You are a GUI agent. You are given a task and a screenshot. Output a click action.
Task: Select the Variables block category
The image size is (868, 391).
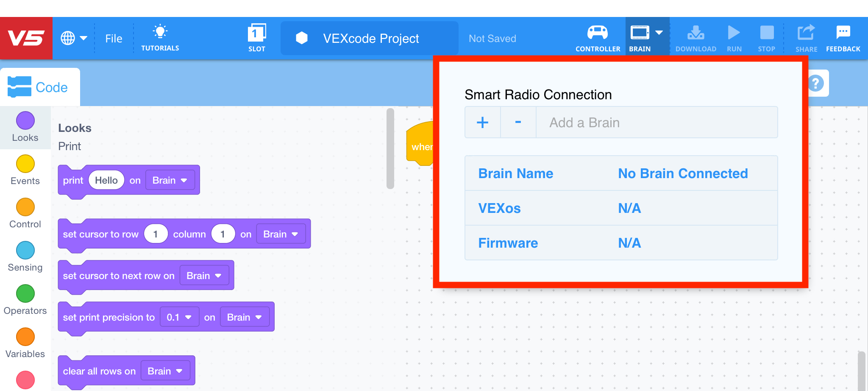tap(25, 343)
